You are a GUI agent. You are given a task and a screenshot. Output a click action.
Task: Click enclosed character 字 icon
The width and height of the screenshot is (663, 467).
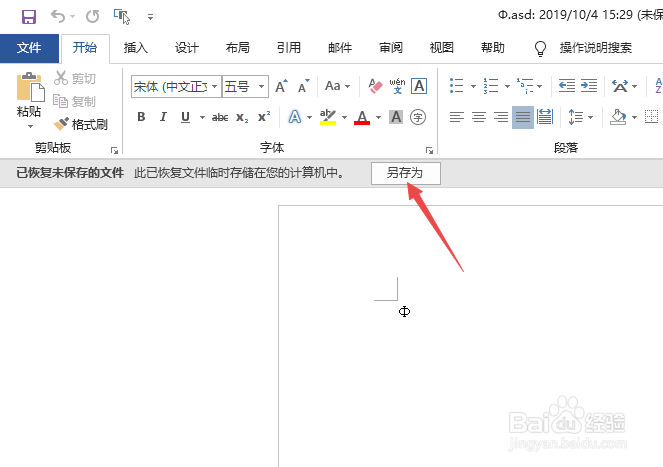[418, 117]
